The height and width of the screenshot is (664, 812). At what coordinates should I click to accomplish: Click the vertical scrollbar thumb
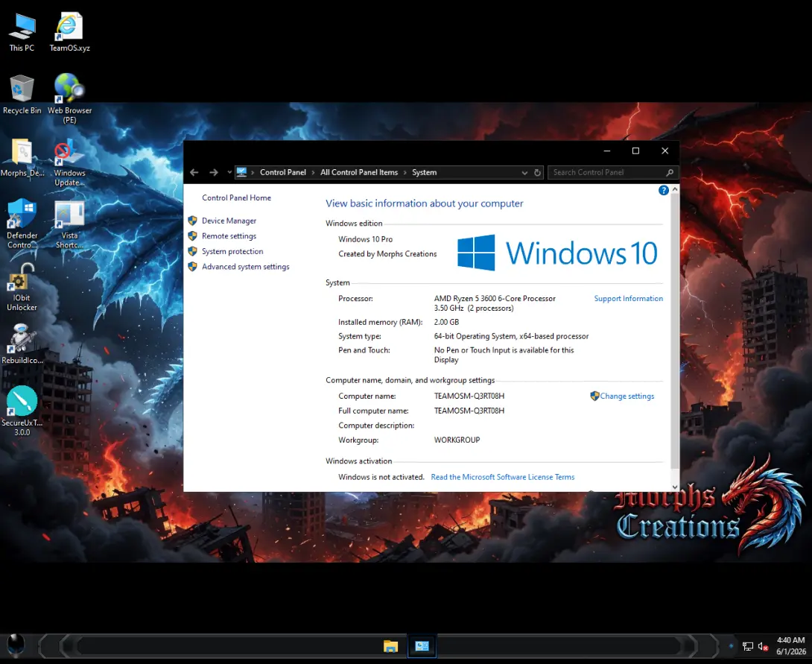click(675, 332)
